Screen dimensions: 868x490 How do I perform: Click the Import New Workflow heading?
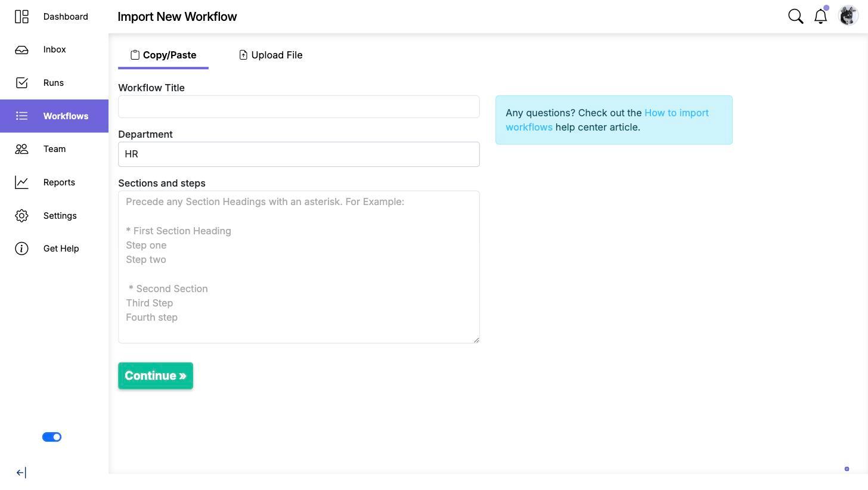click(177, 17)
